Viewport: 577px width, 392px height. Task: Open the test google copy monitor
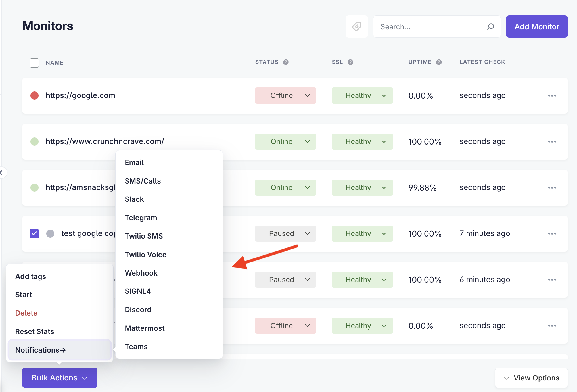point(88,233)
